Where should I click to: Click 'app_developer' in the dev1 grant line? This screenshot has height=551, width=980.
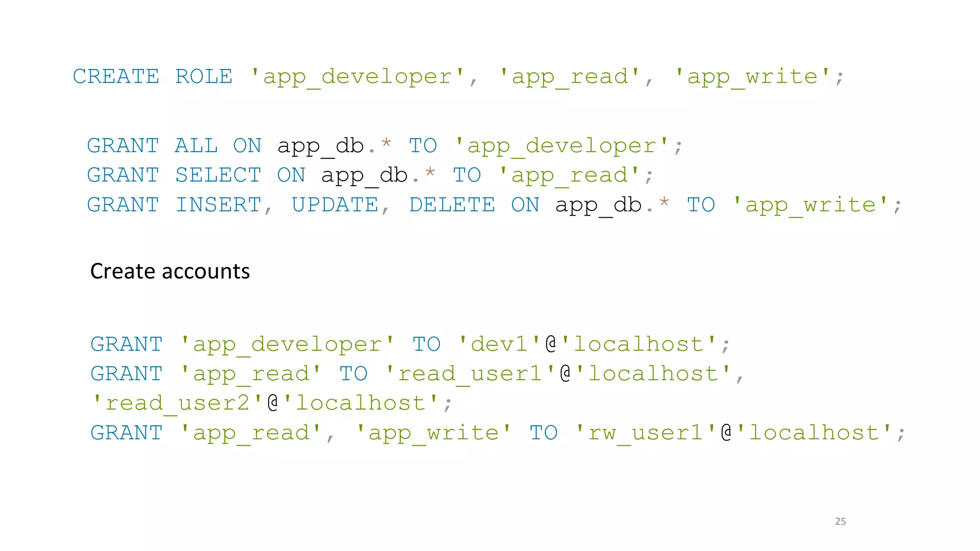pyautogui.click(x=288, y=345)
